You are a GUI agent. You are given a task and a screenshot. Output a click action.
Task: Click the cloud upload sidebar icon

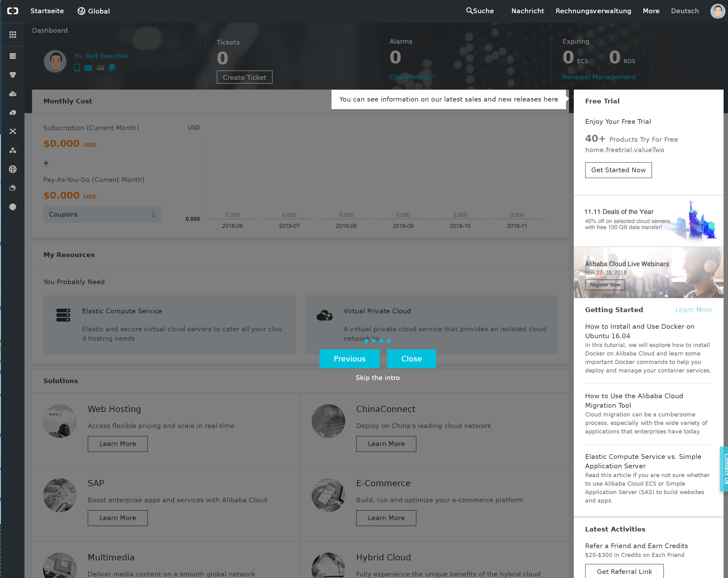13,113
